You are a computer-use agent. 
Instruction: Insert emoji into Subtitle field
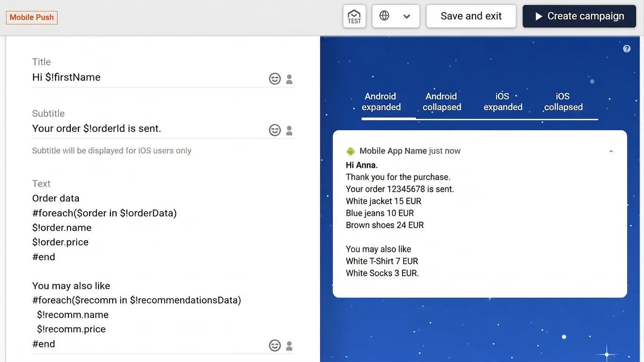275,130
